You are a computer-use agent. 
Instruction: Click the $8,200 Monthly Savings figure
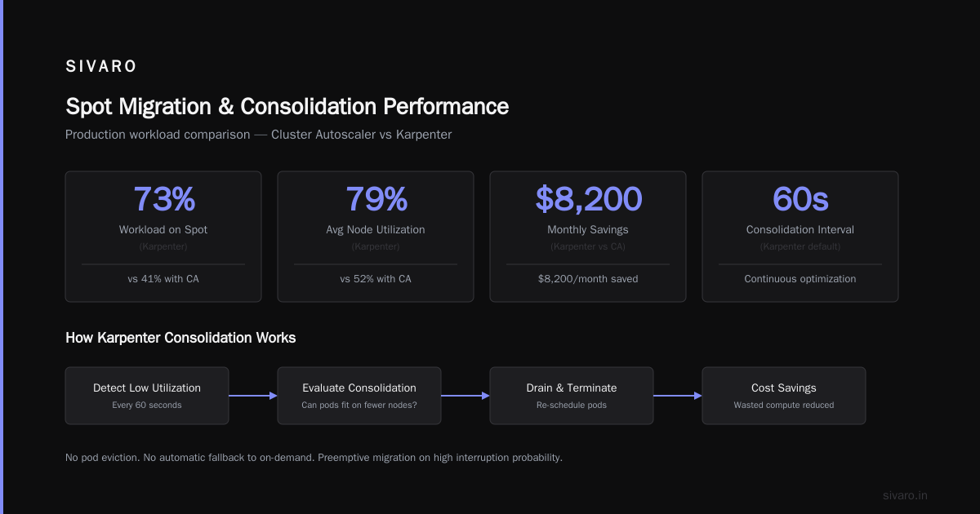pyautogui.click(x=588, y=199)
